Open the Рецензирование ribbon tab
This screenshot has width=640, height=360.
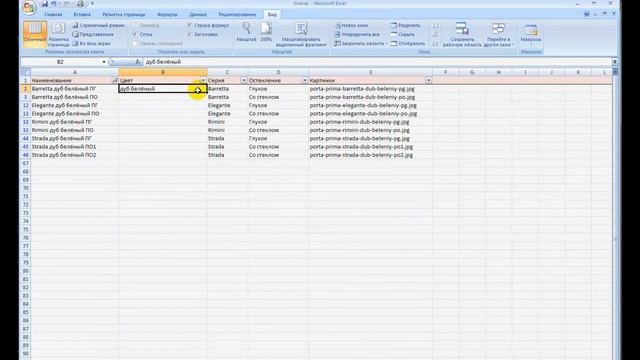coord(237,14)
